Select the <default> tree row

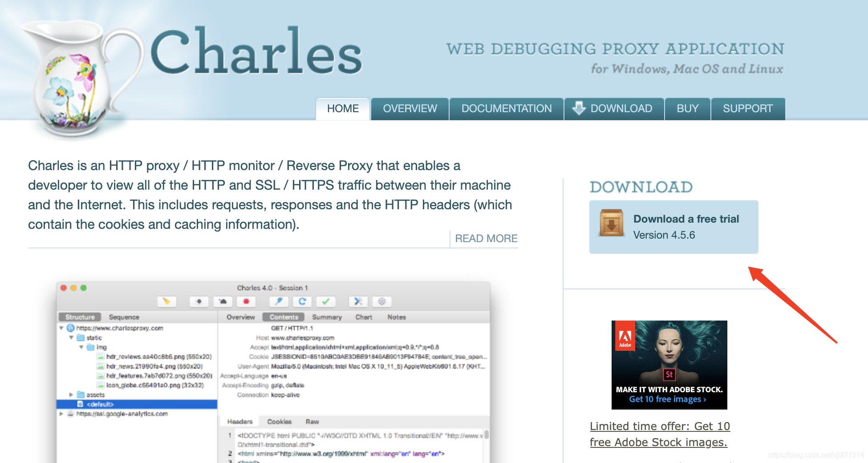137,404
